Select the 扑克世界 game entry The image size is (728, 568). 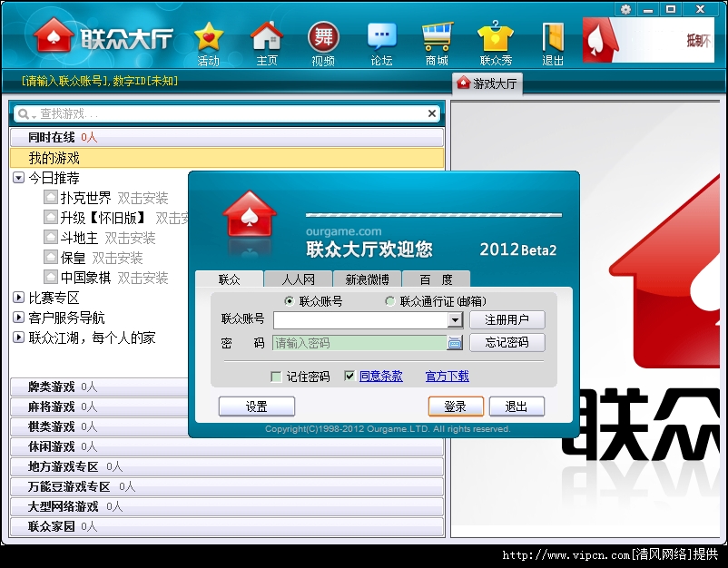point(85,198)
